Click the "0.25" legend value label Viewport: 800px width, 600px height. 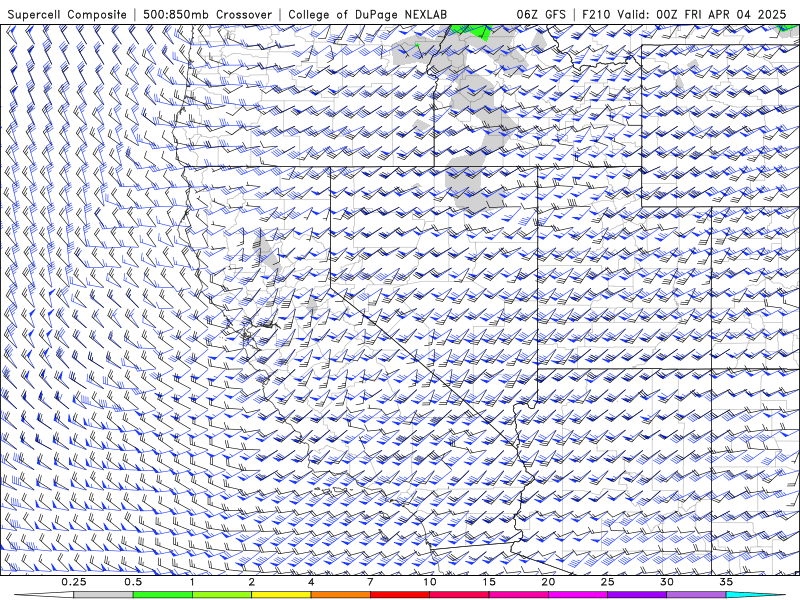74,582
